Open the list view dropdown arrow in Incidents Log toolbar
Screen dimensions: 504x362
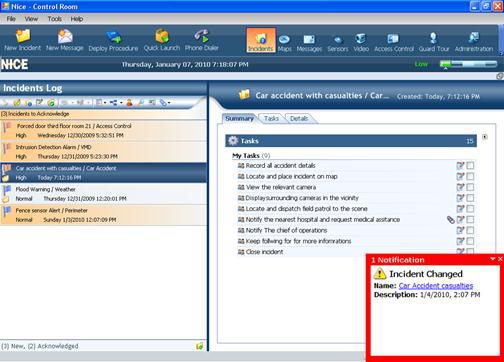click(105, 103)
